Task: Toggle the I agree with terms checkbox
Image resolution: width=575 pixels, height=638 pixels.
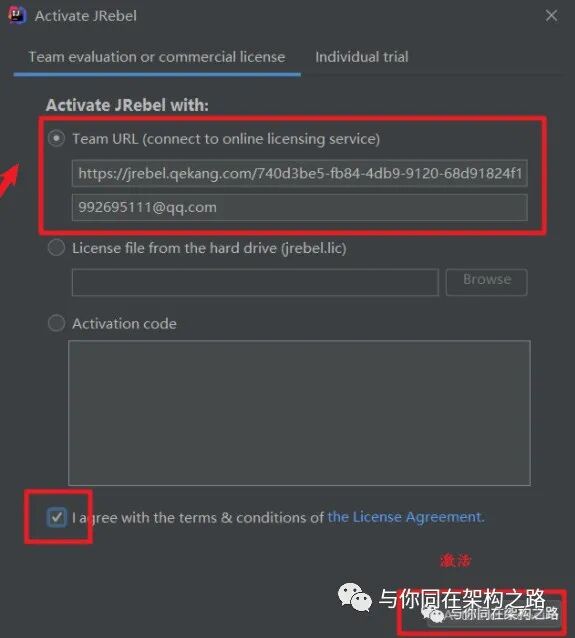Action: (x=57, y=517)
